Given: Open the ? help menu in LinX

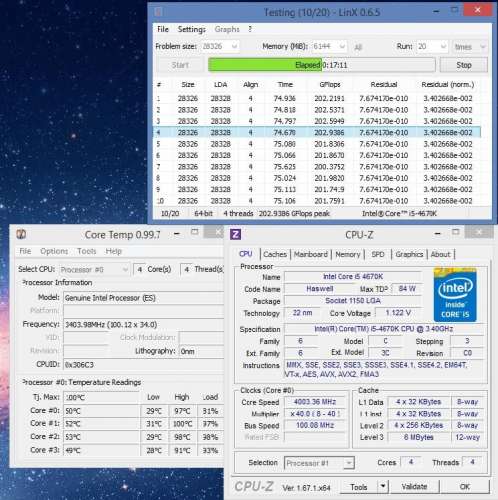Looking at the screenshot, I should 250,29.
